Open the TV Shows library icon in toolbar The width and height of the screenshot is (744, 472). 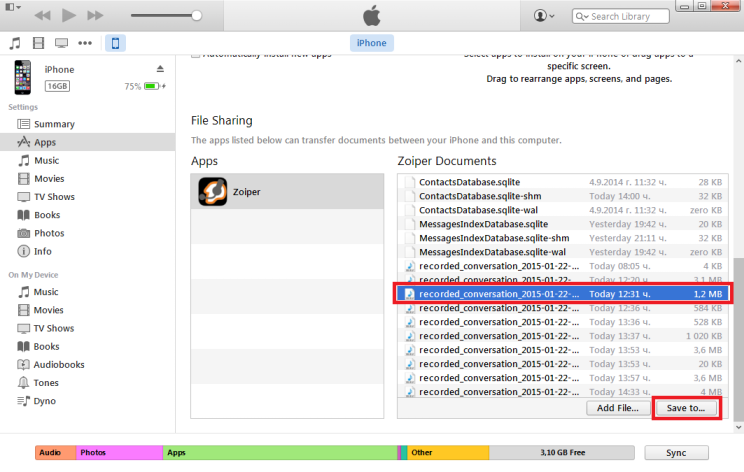(62, 43)
